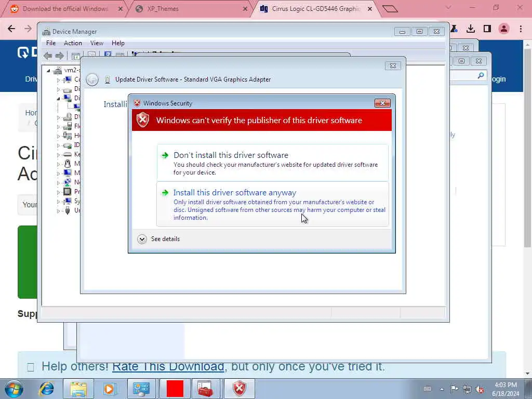Close the Cirrus Logic CL-GD5446 tab

tap(370, 9)
